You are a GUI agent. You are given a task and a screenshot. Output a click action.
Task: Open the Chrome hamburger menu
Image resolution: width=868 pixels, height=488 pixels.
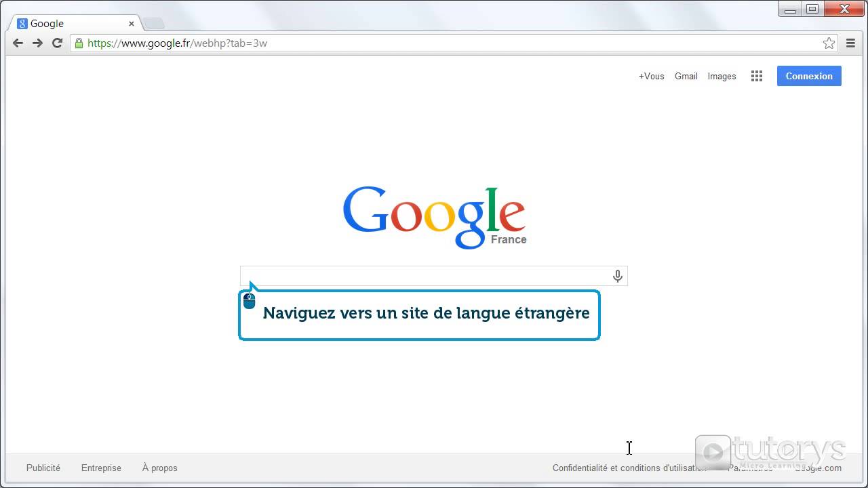pos(850,43)
